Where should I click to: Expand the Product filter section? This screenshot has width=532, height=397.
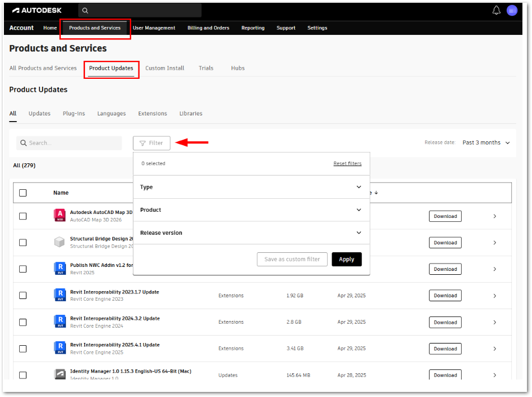pos(252,209)
